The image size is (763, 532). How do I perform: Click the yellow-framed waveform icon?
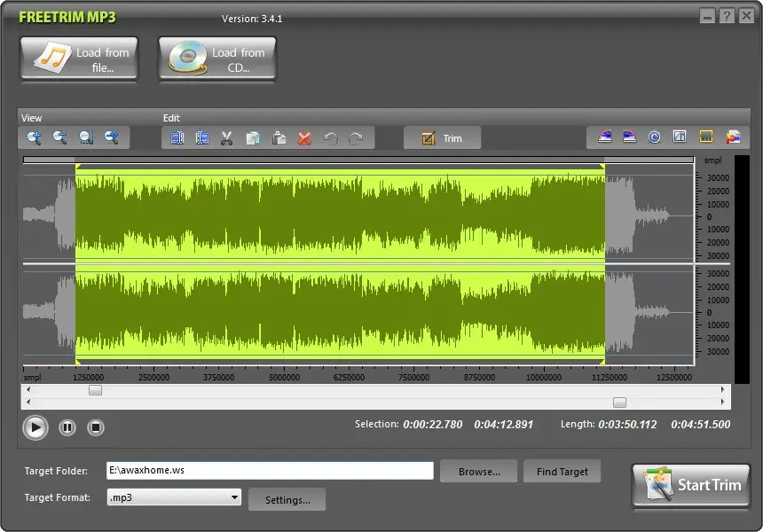pos(706,137)
